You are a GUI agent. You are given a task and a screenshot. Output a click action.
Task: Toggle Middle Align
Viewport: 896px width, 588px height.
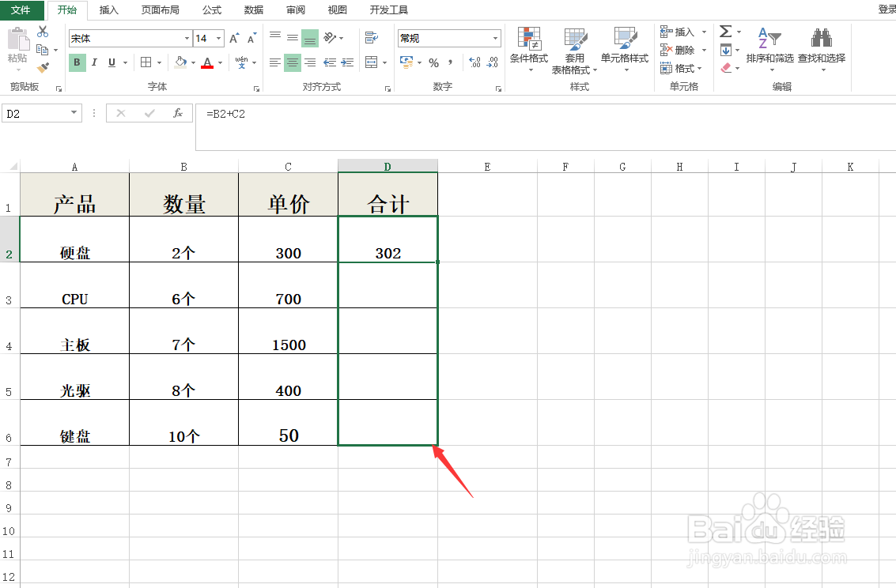click(x=293, y=38)
